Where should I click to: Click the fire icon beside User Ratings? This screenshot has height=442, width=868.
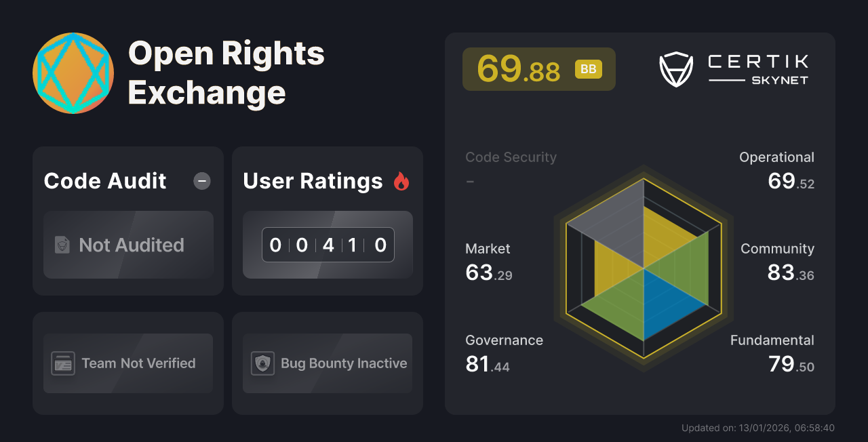click(401, 181)
